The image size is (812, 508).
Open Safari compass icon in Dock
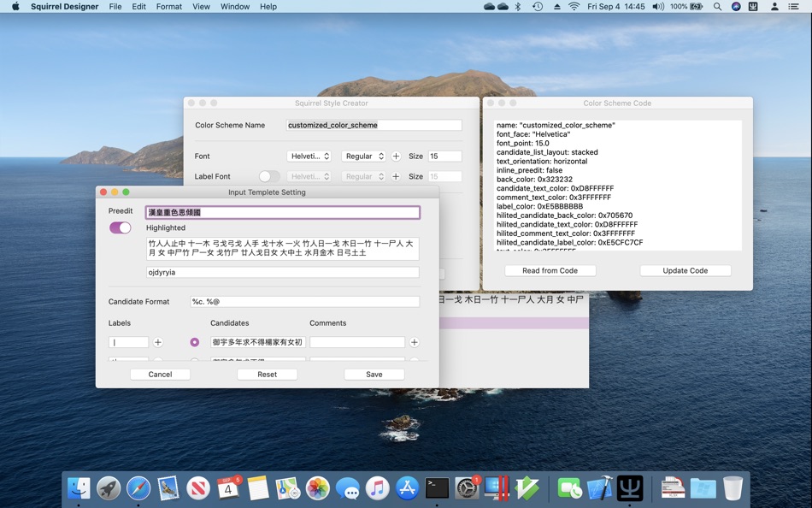point(138,487)
